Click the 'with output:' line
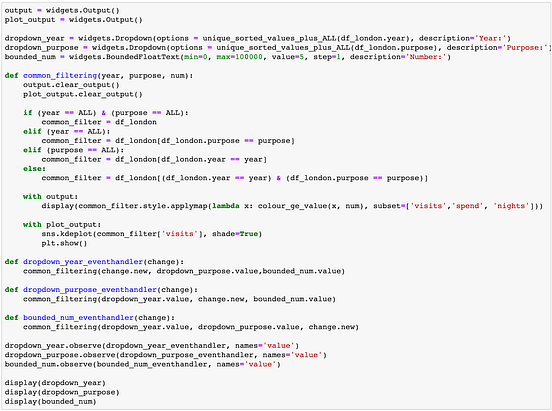552x411 pixels. click(x=50, y=197)
